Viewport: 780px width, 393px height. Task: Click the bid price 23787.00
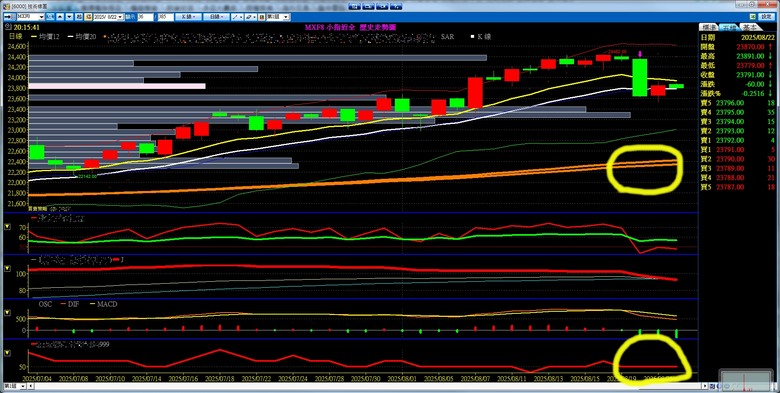point(730,187)
